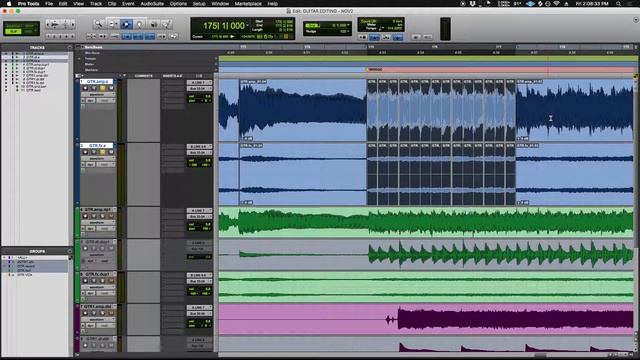The height and width of the screenshot is (360, 640).
Task: Click zoom preset button 5
Action: tap(73, 36)
